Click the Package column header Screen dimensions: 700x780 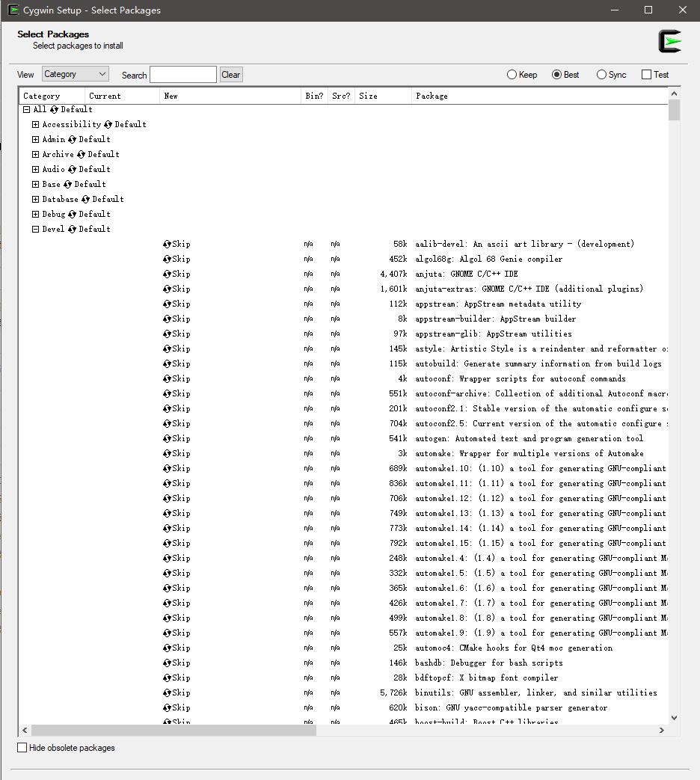tap(539, 96)
